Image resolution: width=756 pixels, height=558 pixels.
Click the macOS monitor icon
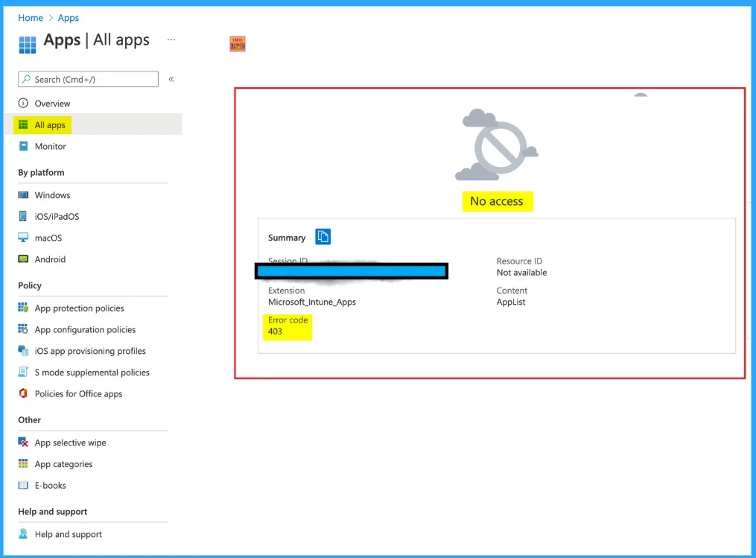tap(23, 238)
